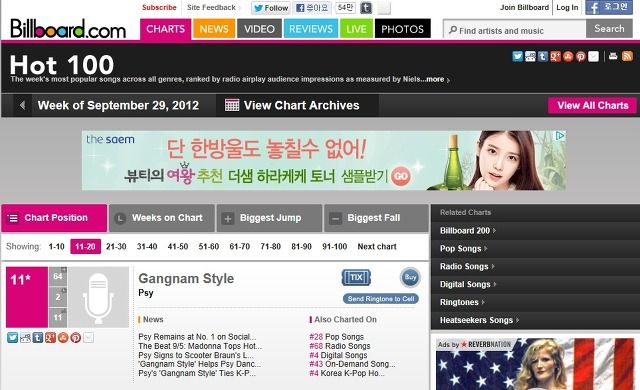
Task: Sort by Biggest Fall tab
Action: click(x=376, y=218)
